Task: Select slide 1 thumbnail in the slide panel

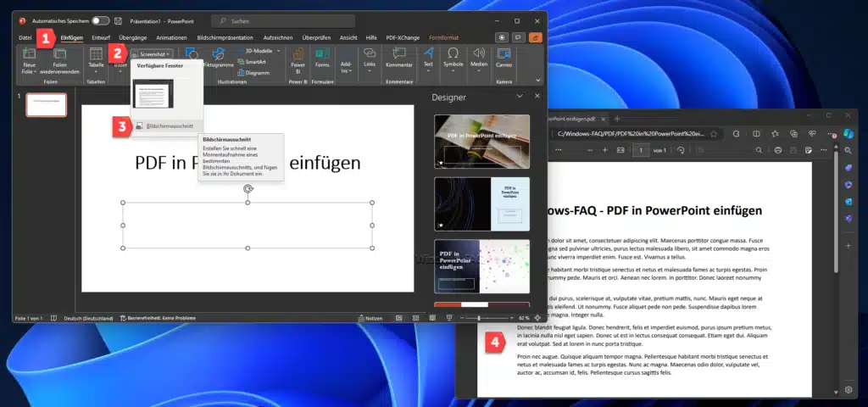Action: (47, 104)
